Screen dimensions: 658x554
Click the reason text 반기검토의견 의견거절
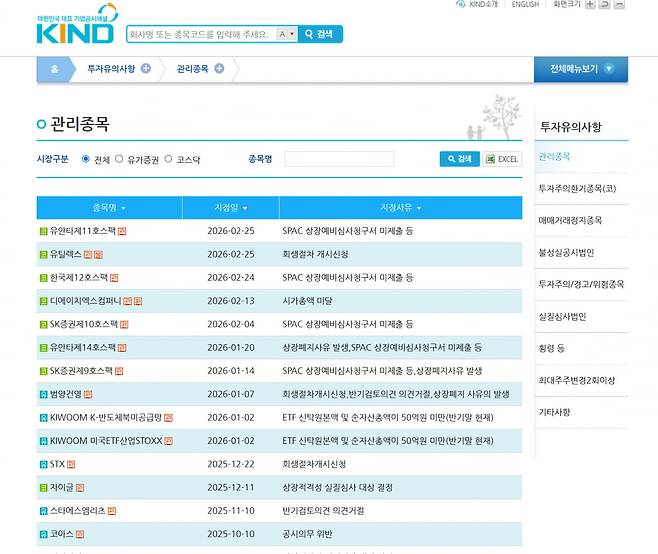point(323,511)
